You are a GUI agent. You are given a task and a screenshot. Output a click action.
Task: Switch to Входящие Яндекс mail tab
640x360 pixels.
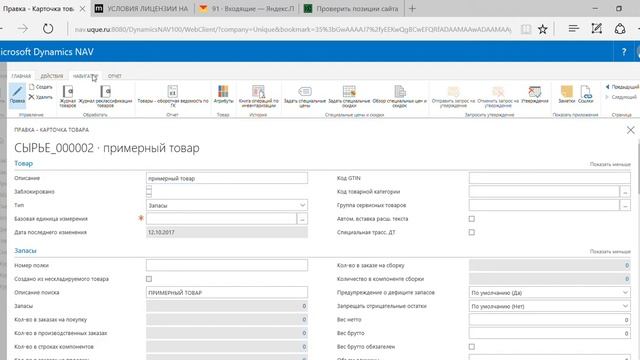(x=248, y=9)
